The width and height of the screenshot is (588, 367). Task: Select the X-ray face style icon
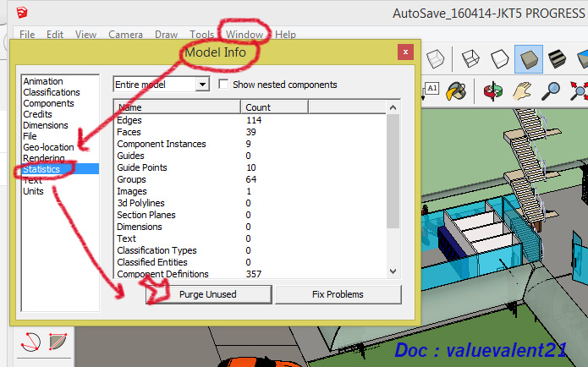[x=435, y=59]
